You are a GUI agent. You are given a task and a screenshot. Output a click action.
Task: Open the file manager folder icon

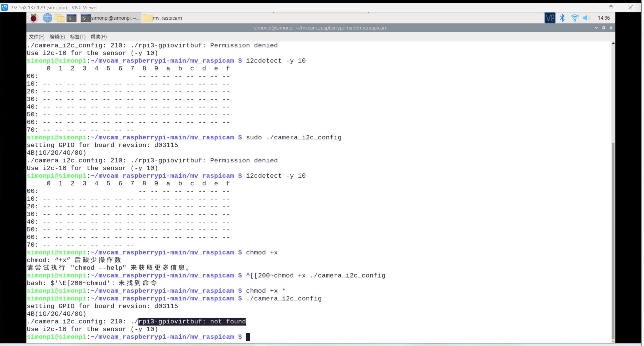coord(59,18)
